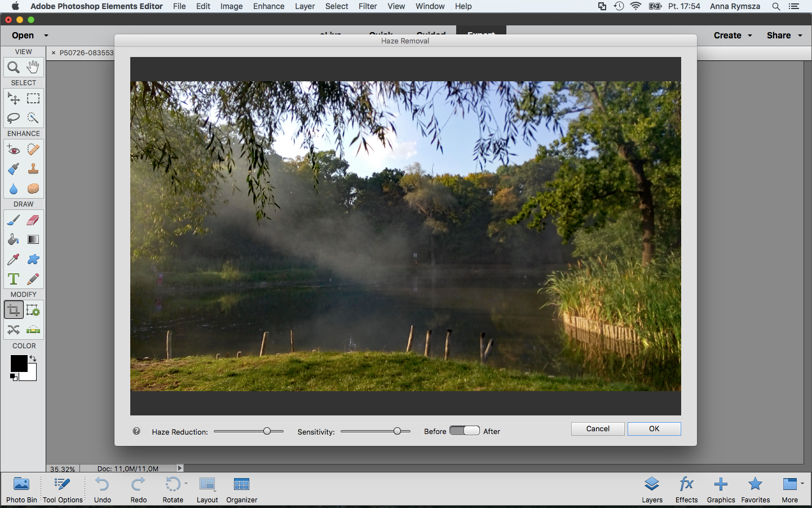Reset to default black and white colors
812x508 pixels.
pyautogui.click(x=14, y=377)
